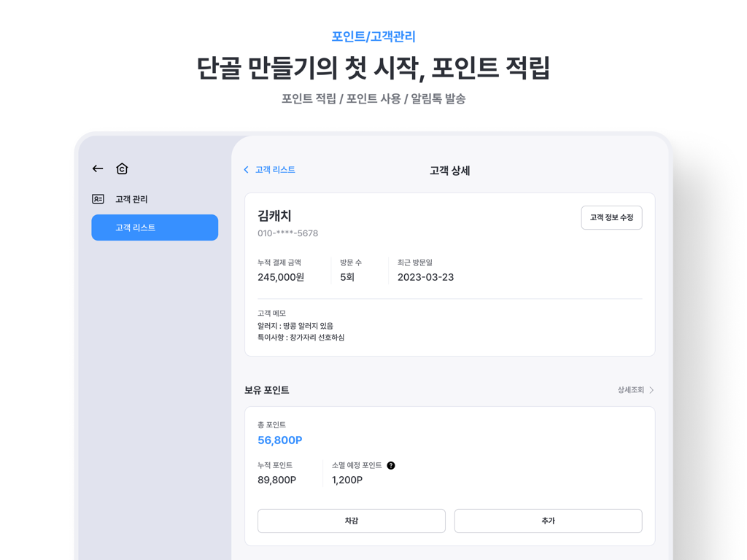
Task: Click the 고객 메모 allergy note text
Action: tap(295, 326)
